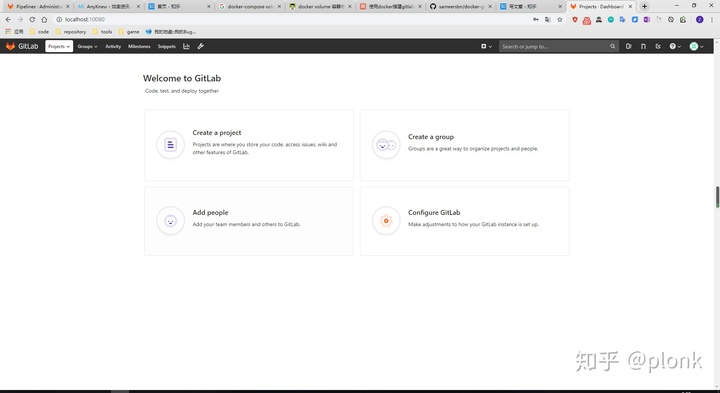Open a new browser tab with plus

pos(644,6)
